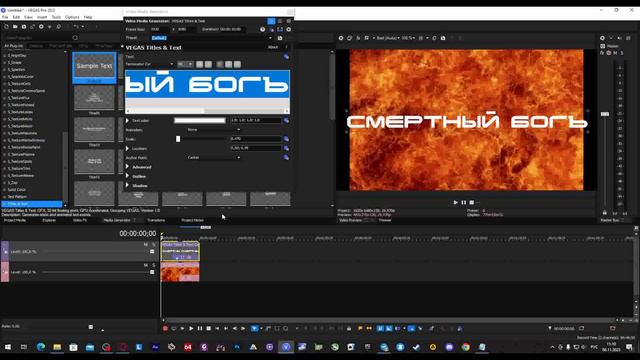Toggle Enable Snapping in timeline toolbar

[380, 328]
